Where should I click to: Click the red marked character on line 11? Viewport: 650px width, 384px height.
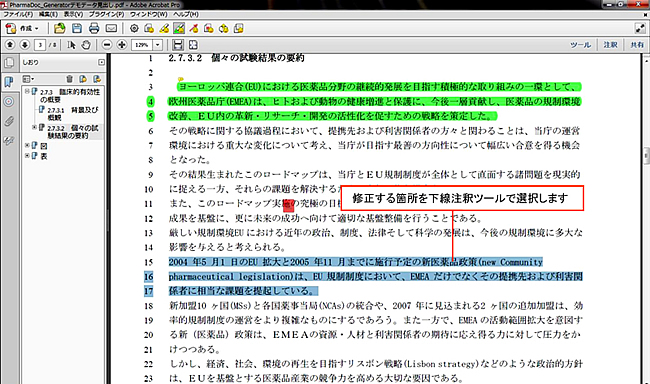[x=288, y=204]
